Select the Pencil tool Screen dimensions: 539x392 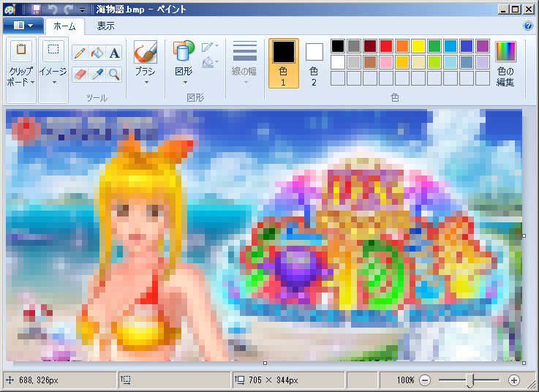pos(80,53)
